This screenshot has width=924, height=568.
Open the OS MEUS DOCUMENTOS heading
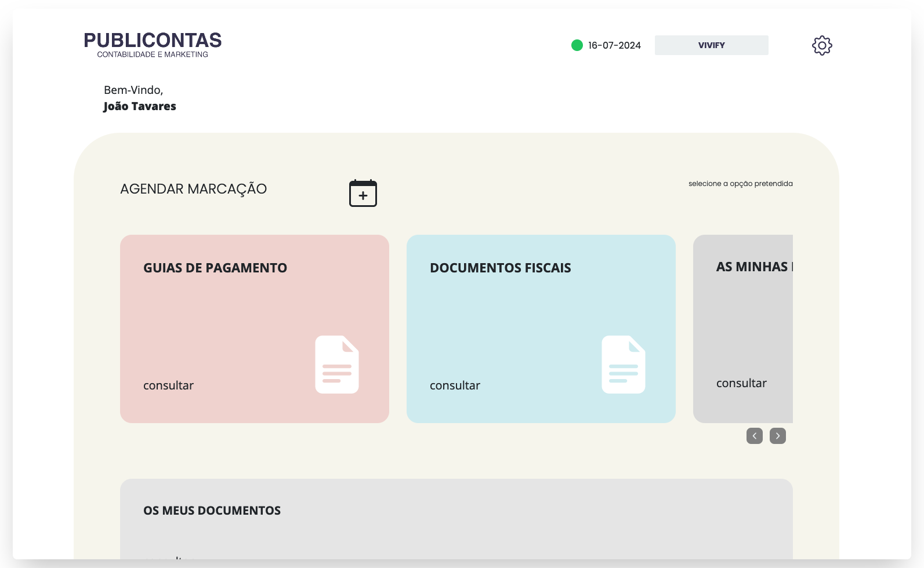click(212, 511)
